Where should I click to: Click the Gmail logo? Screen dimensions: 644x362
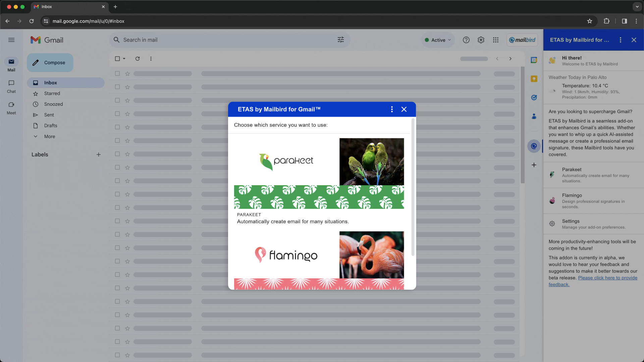[x=47, y=40]
